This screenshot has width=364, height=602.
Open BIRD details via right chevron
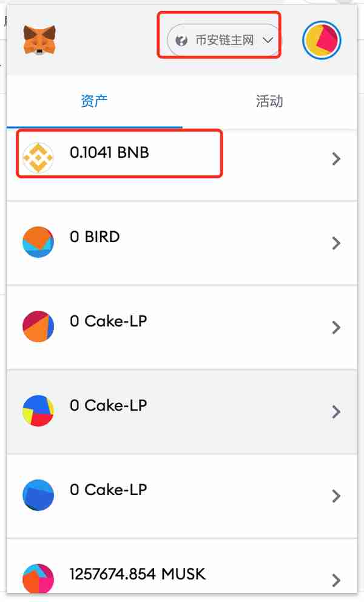click(x=336, y=243)
